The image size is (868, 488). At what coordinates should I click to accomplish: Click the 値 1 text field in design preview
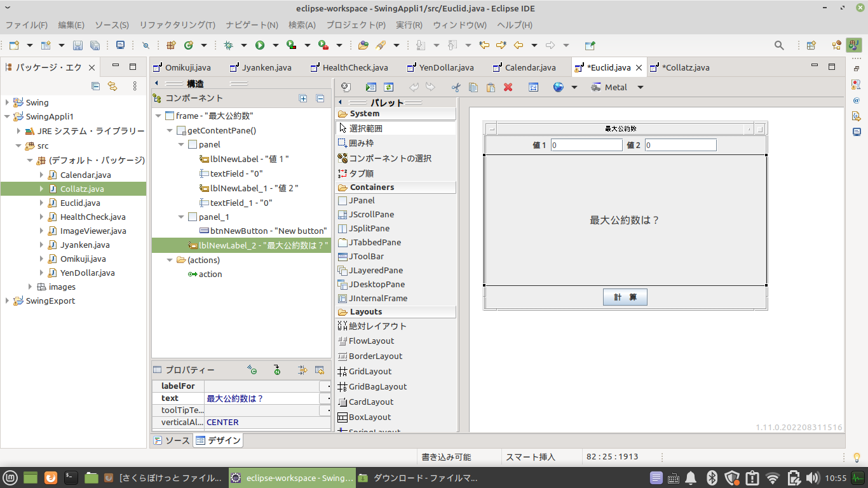[587, 145]
